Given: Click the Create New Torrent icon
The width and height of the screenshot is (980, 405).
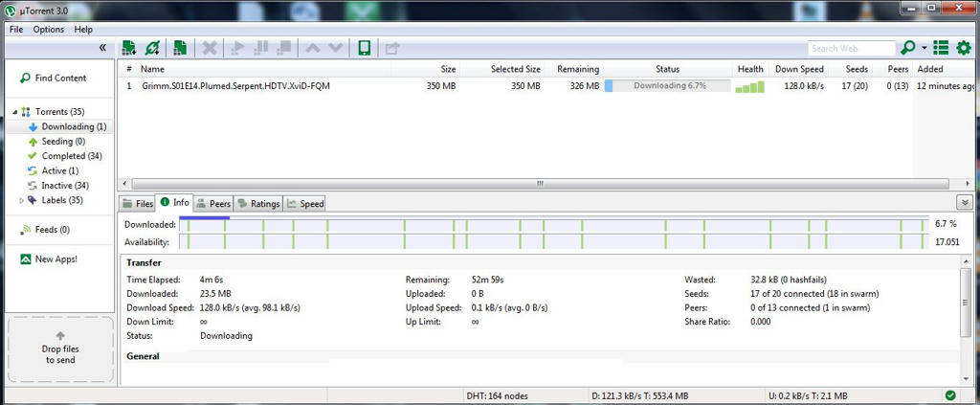Looking at the screenshot, I should point(180,48).
